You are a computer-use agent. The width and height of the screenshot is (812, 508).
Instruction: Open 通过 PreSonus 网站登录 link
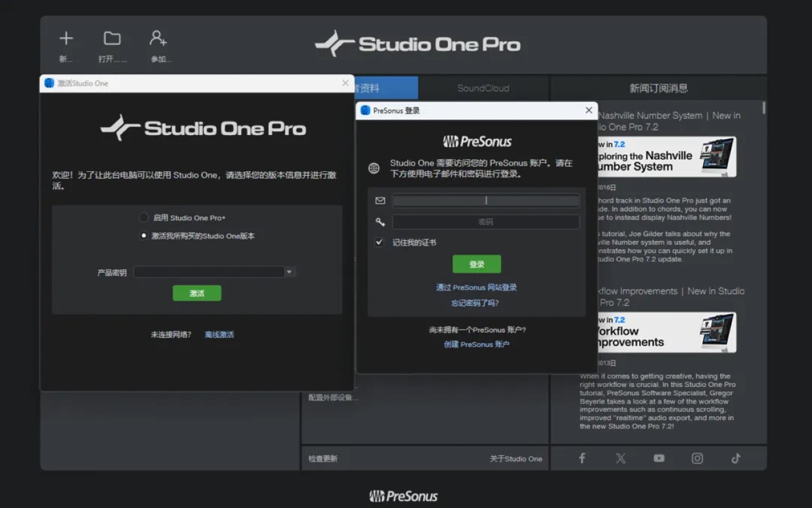476,287
